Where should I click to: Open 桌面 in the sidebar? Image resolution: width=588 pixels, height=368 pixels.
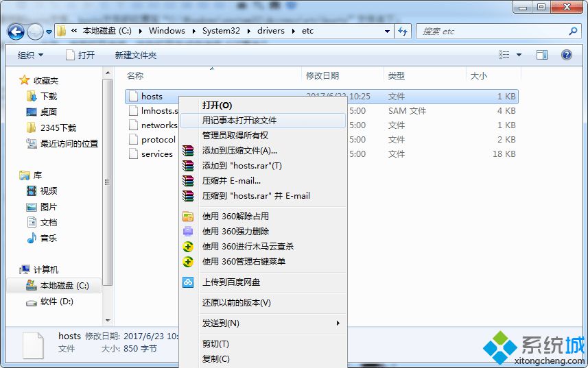[49, 112]
